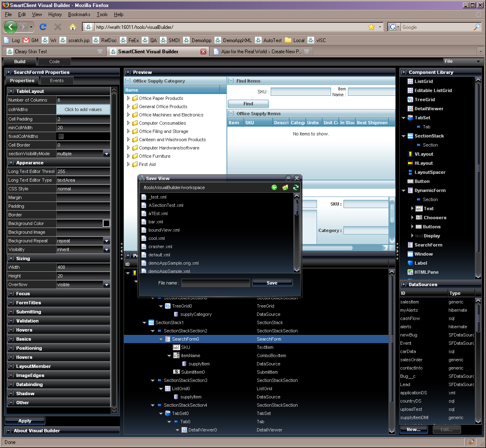This screenshot has height=448, width=486.
Task: Open the Bookmarks menu
Action: [x=79, y=14]
